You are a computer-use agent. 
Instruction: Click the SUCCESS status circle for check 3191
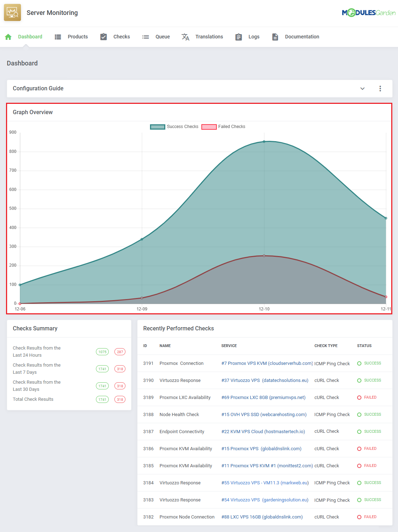[359, 363]
